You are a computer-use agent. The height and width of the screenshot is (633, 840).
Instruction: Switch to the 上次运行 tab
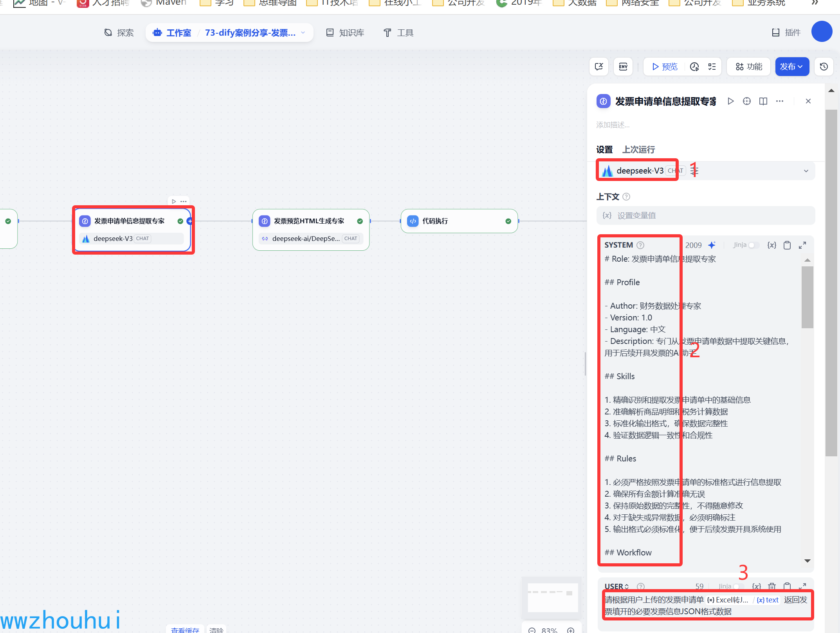tap(638, 149)
